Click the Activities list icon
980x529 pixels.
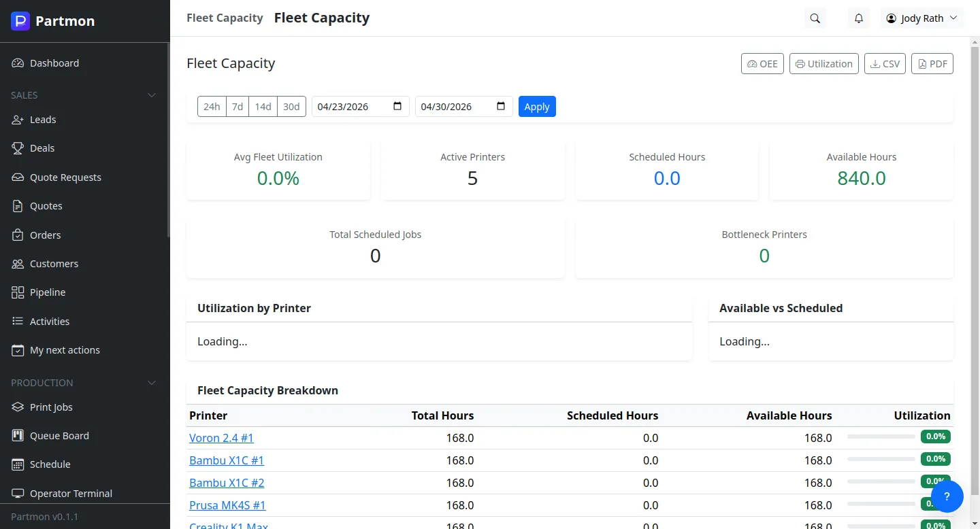coord(18,322)
